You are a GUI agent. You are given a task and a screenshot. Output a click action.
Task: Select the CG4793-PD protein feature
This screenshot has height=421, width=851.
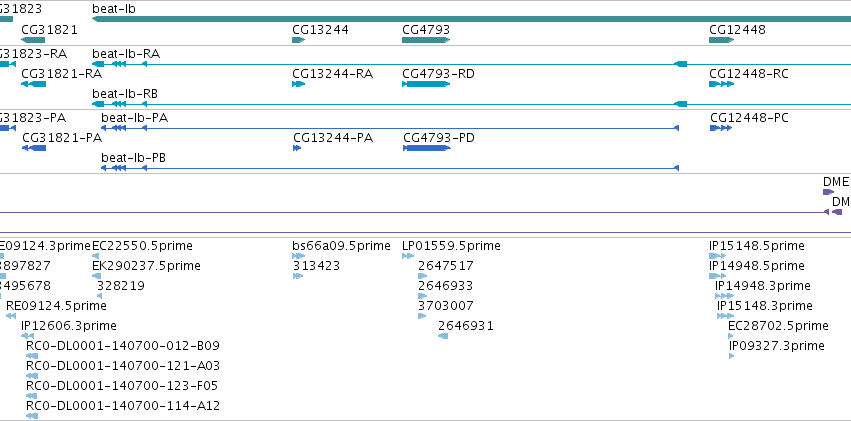pos(427,148)
